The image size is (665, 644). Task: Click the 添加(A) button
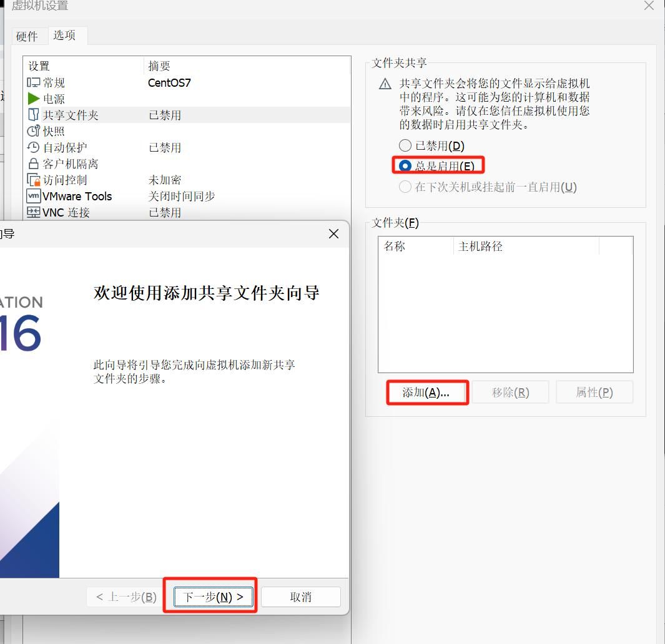[427, 392]
